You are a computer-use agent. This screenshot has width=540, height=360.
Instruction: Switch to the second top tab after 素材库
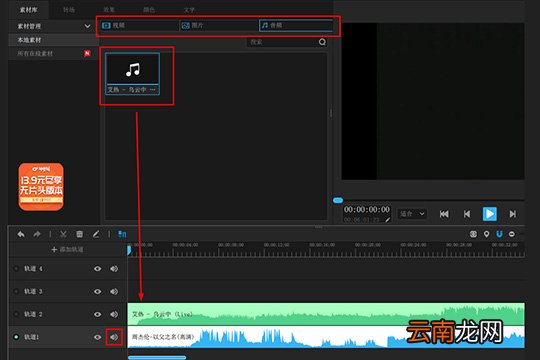point(69,10)
